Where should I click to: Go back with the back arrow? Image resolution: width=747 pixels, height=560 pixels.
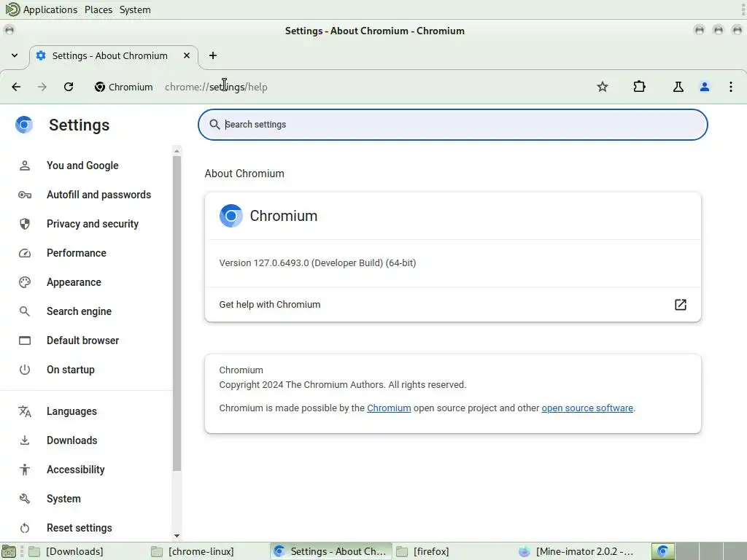(x=16, y=87)
